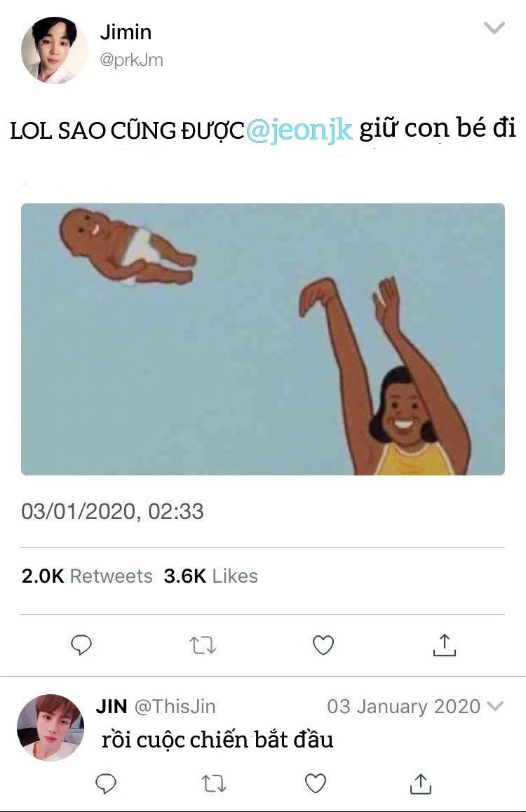Viewport: 526px width, 812px height.
Task: Expand JIN's reply options chevron
Action: pos(495,706)
